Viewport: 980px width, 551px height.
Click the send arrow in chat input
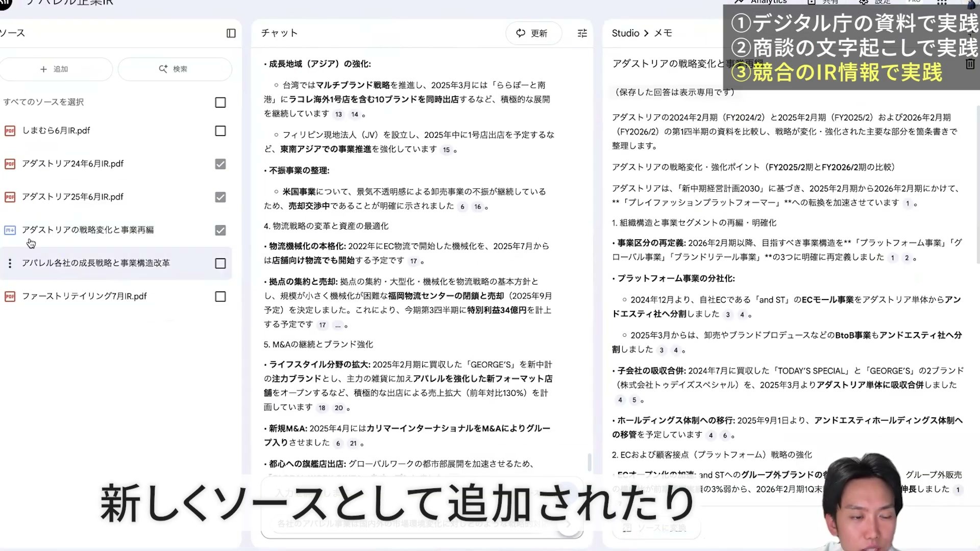click(x=568, y=524)
